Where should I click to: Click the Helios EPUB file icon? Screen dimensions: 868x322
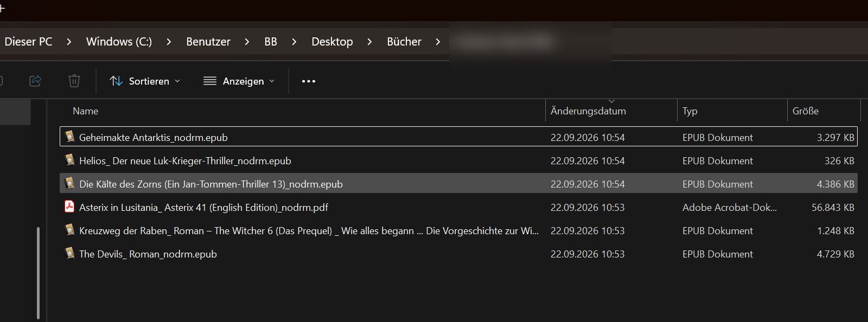tap(69, 160)
